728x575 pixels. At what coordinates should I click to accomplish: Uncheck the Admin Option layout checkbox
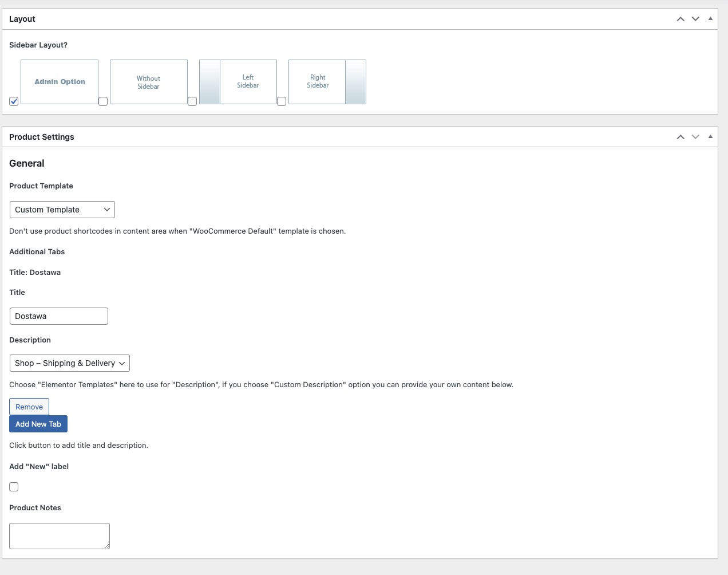(x=14, y=101)
